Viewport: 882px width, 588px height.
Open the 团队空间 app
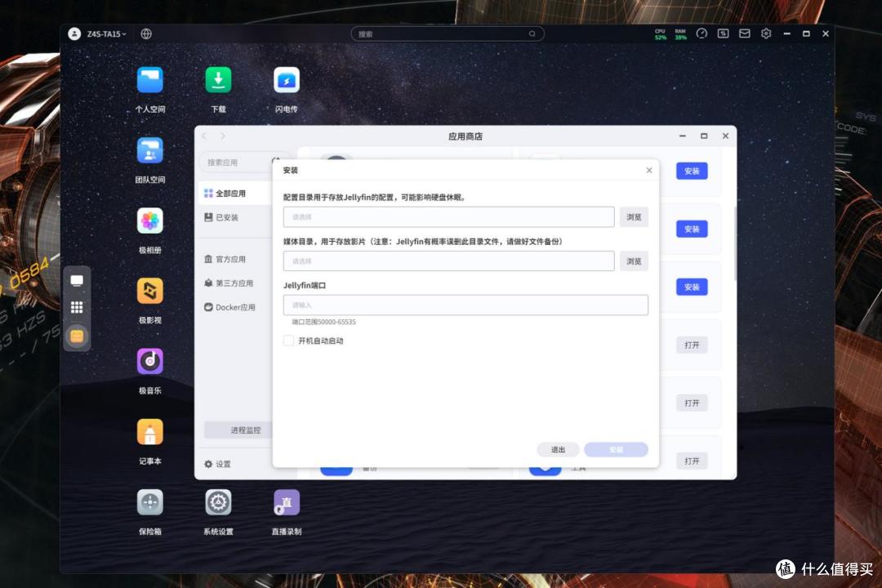(x=149, y=151)
